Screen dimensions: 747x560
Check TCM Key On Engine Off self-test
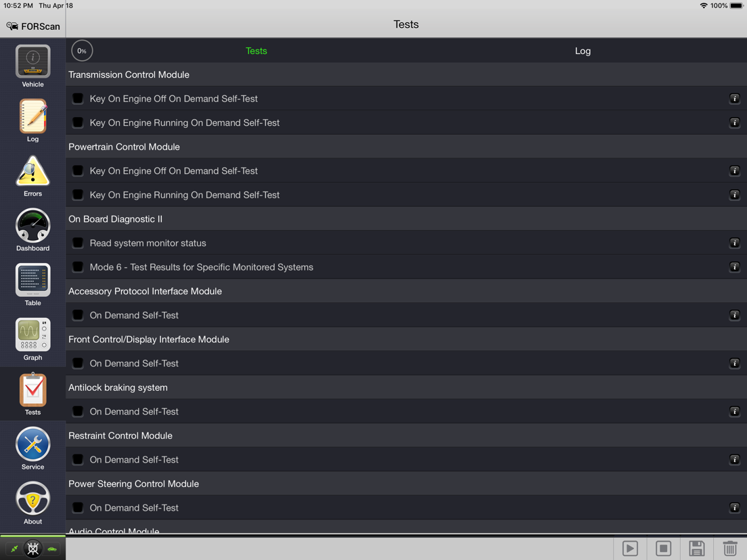[x=78, y=99]
